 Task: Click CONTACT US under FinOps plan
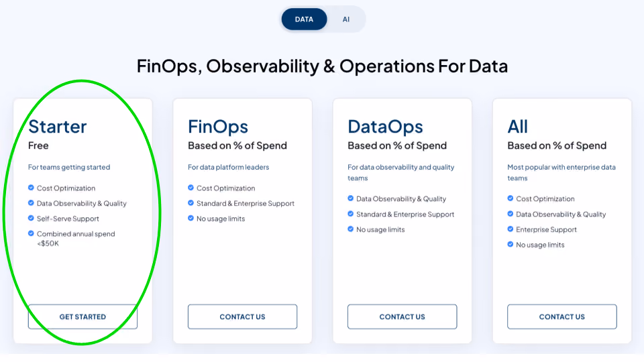pos(242,316)
